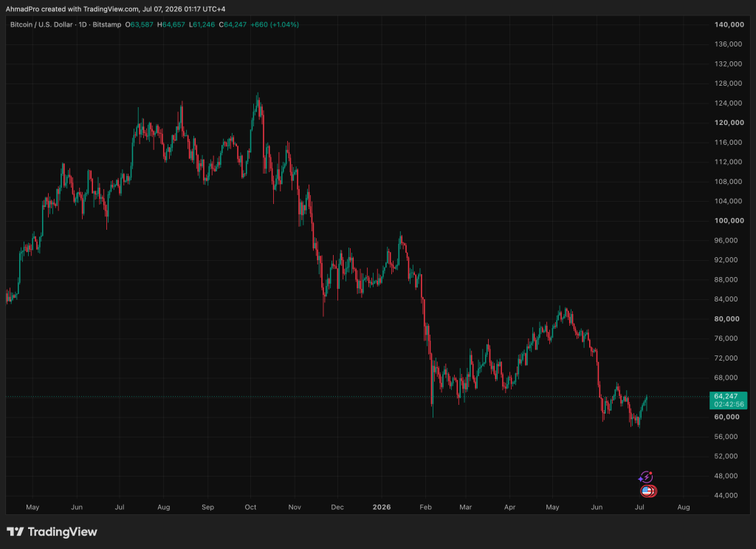The width and height of the screenshot is (756, 549).
Task: Click the 44,000 level on the price axis
Action: click(x=726, y=495)
